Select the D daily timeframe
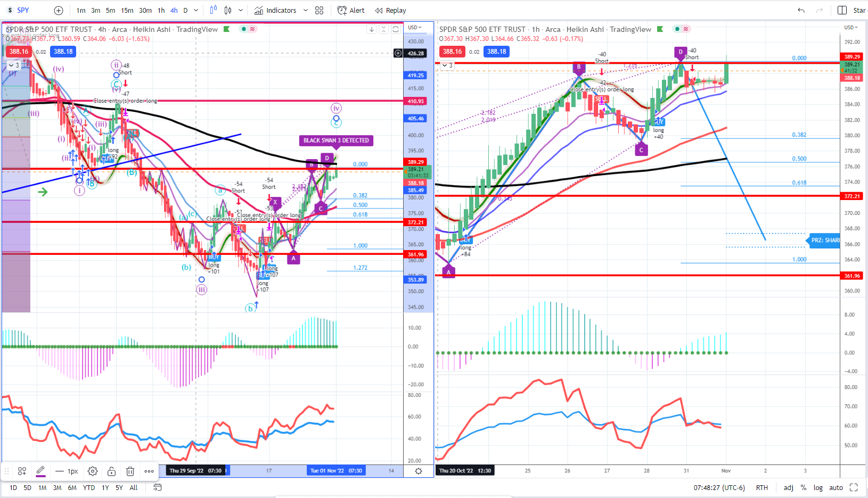This screenshot has width=868, height=498. click(185, 10)
